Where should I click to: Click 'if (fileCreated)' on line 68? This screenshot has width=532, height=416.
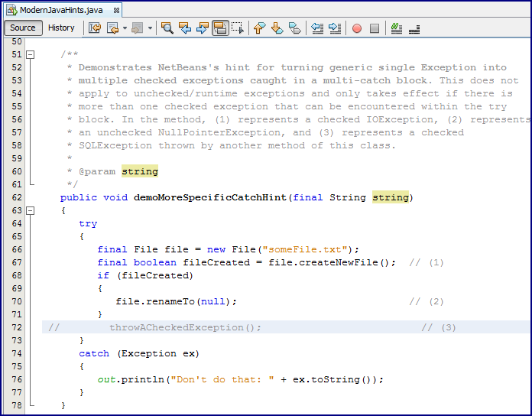click(x=145, y=275)
